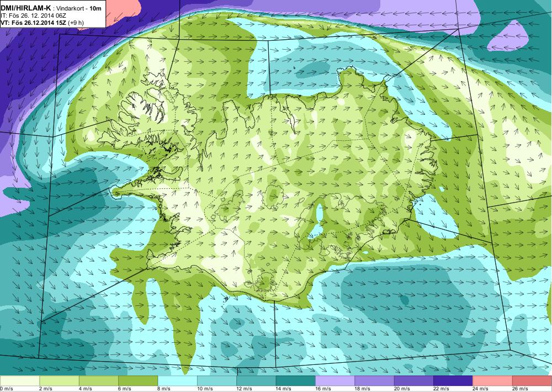Click the '2 m/s' legend label
Screen dimensions: 552x392
(46, 389)
